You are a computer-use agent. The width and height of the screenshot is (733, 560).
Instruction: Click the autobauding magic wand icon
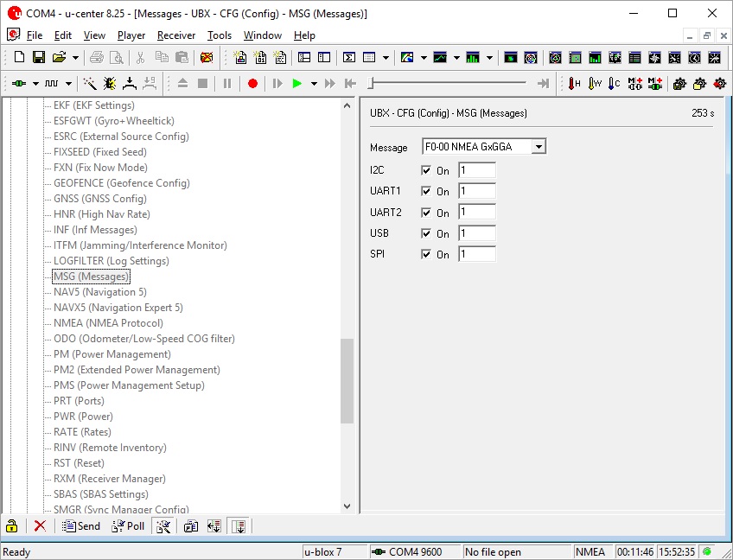click(90, 84)
